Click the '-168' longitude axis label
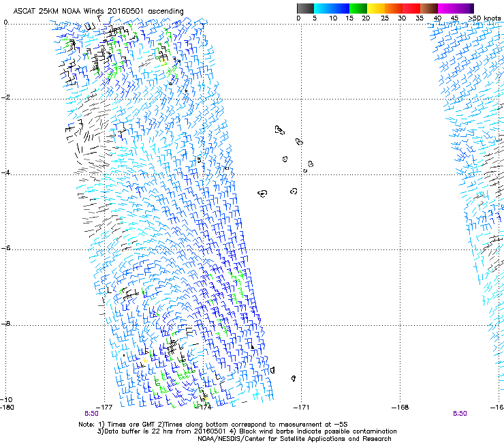Screen dimensions: 504x443 coord(400,408)
